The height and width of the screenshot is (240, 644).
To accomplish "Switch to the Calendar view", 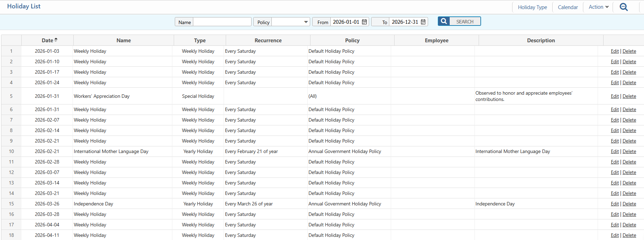I will click(x=568, y=7).
